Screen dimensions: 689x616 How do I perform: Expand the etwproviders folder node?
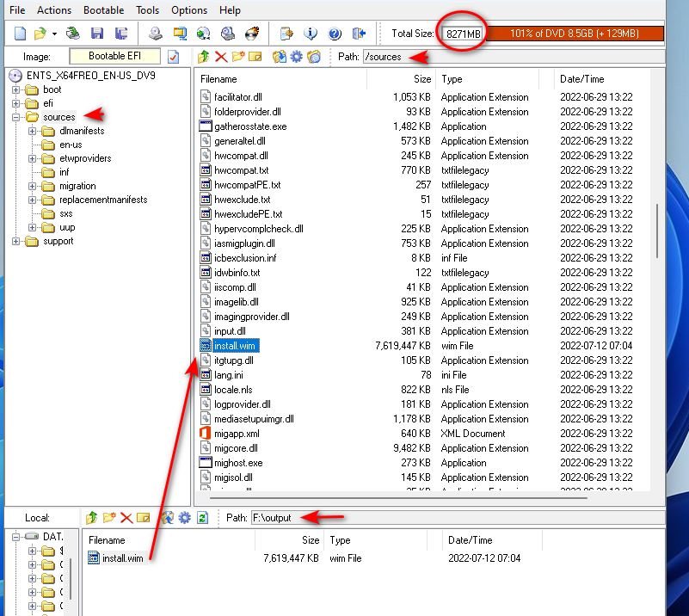(32, 158)
